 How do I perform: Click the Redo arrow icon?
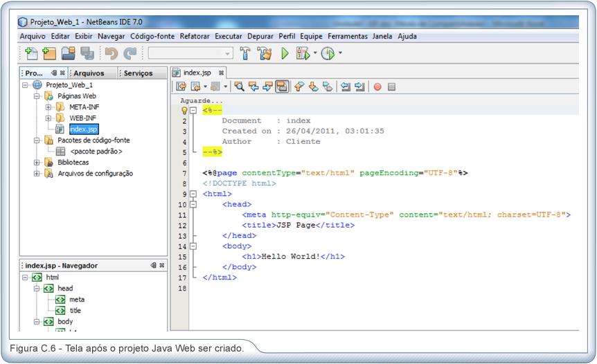tap(130, 53)
